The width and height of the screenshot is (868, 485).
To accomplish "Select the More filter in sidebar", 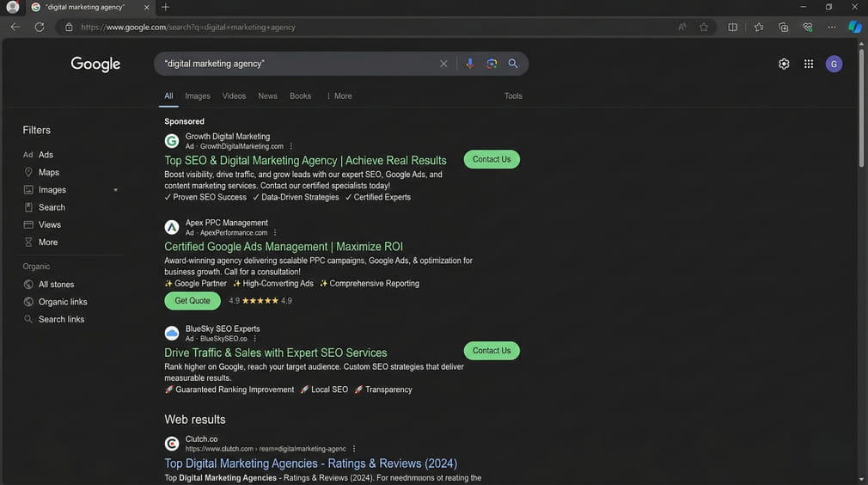I will (40, 242).
